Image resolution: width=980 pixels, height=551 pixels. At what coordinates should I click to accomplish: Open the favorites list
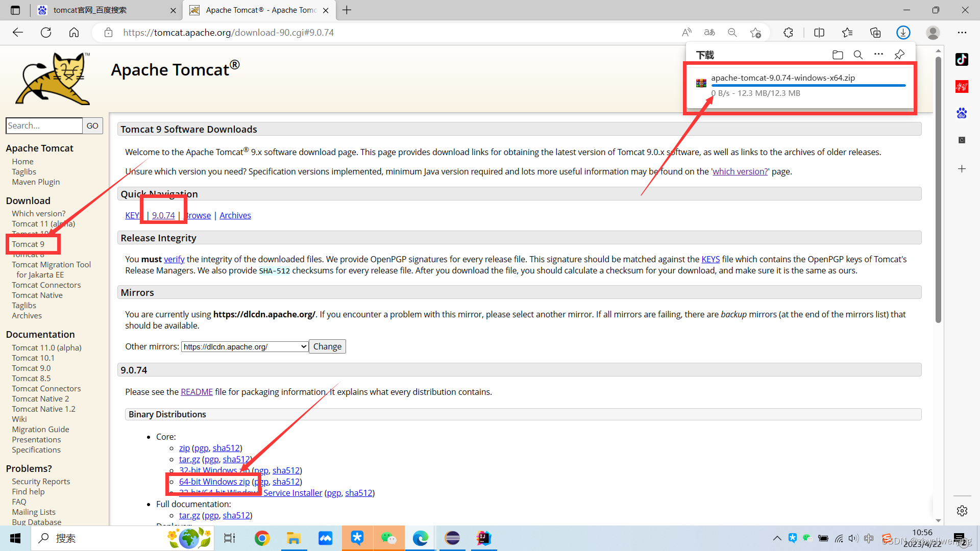[x=847, y=32]
